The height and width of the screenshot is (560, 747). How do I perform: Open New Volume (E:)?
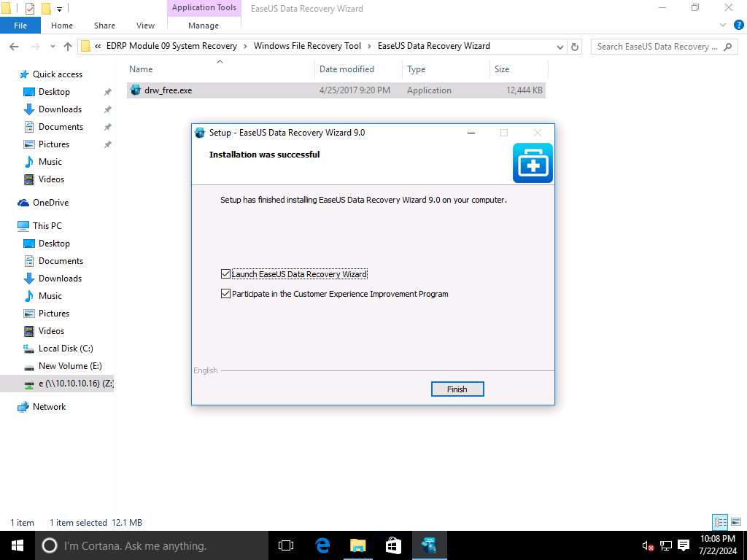[70, 366]
